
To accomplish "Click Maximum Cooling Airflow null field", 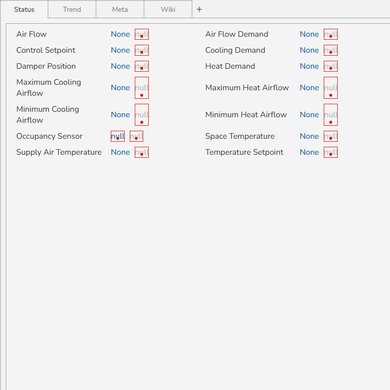I will point(142,88).
